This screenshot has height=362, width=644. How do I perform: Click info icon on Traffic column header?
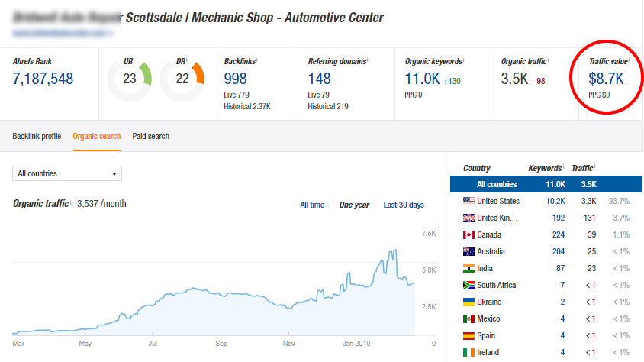pyautogui.click(x=594, y=166)
